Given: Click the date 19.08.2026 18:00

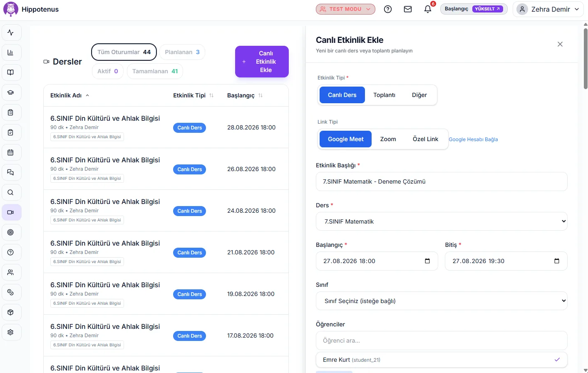Looking at the screenshot, I should (251, 294).
